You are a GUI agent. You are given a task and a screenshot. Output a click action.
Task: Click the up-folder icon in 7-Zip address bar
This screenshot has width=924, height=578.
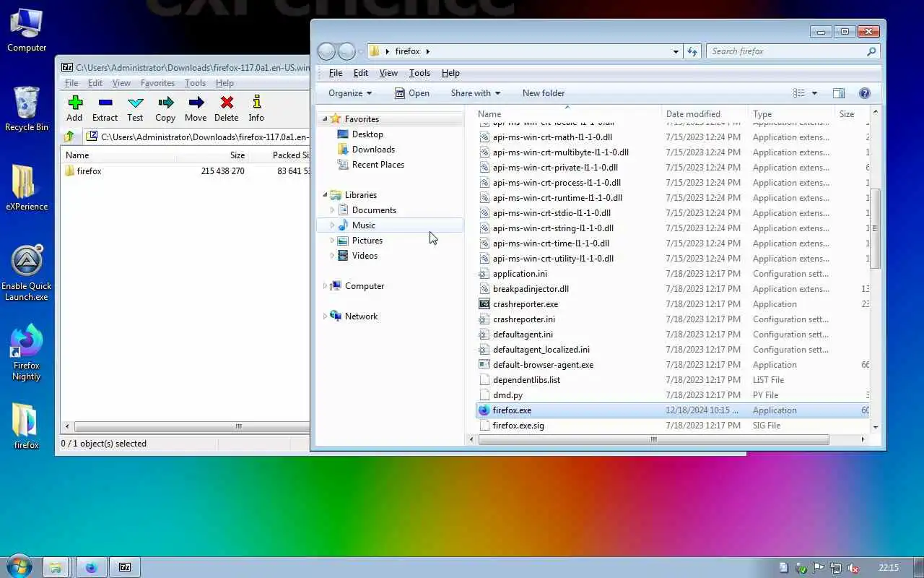coord(69,137)
